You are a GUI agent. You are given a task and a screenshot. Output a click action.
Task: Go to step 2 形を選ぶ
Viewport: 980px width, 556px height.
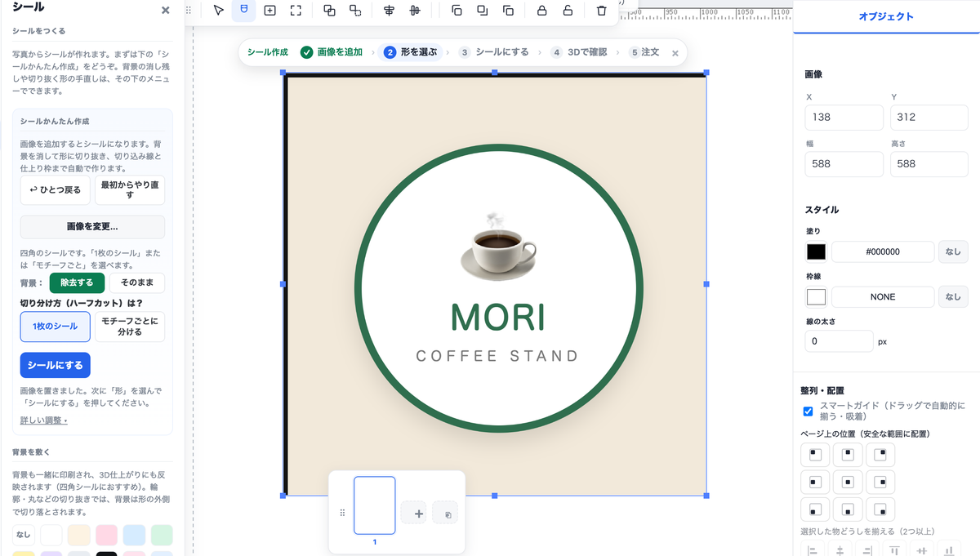[411, 52]
